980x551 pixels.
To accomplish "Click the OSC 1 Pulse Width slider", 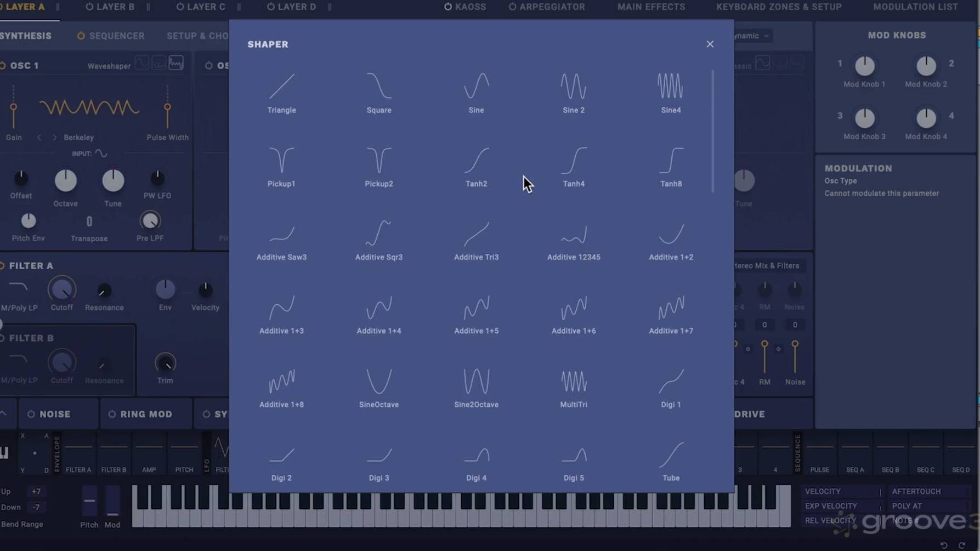I will 167,107.
